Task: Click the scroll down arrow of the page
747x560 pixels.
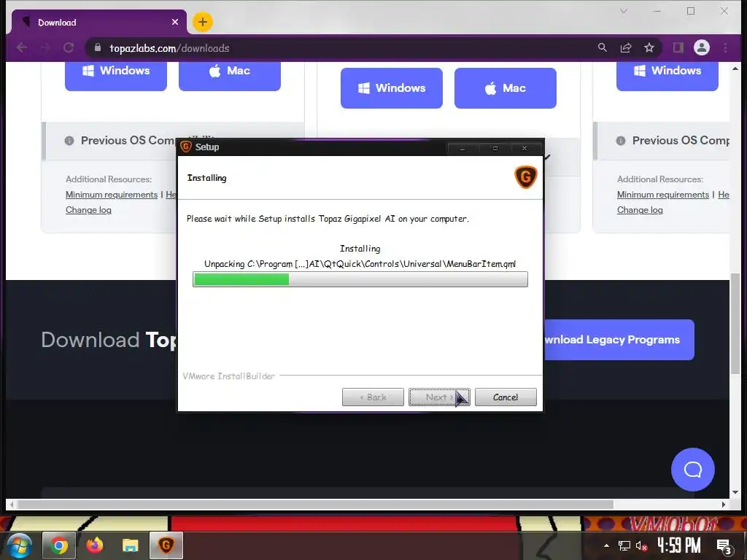Action: click(735, 492)
